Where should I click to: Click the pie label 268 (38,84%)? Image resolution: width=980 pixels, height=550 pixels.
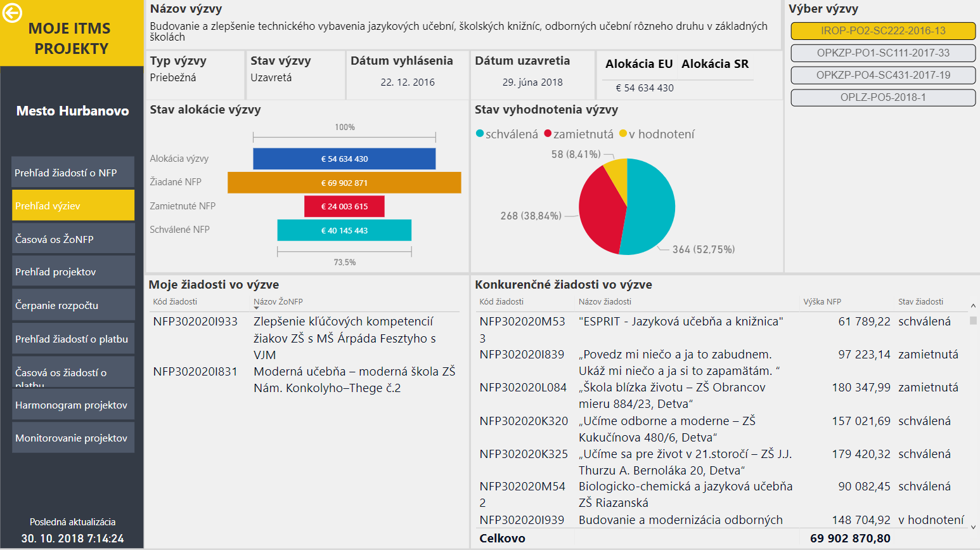point(531,216)
